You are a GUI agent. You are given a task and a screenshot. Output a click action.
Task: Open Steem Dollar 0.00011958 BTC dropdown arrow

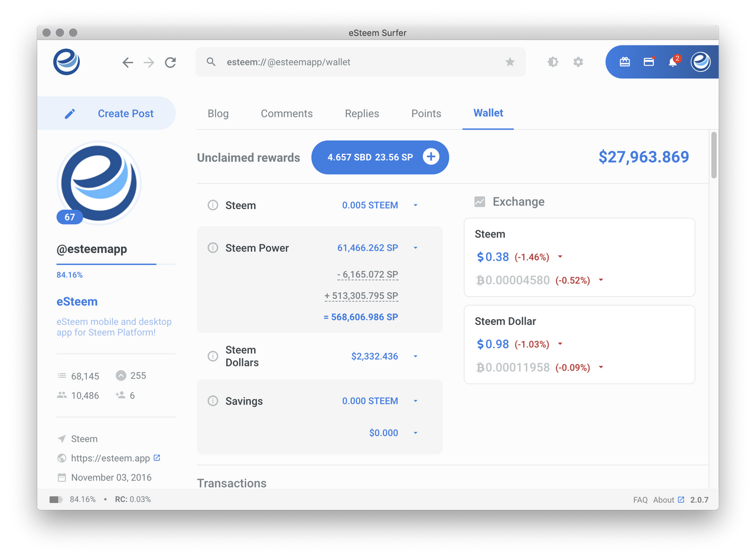point(601,368)
